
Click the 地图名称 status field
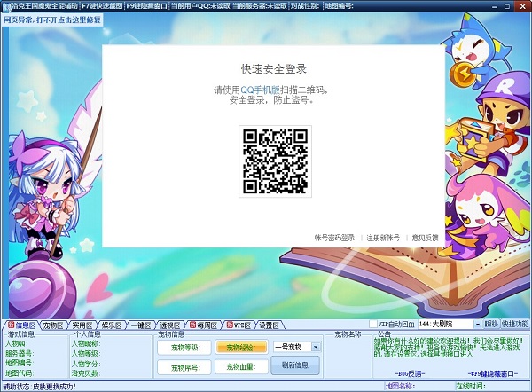coord(401,386)
